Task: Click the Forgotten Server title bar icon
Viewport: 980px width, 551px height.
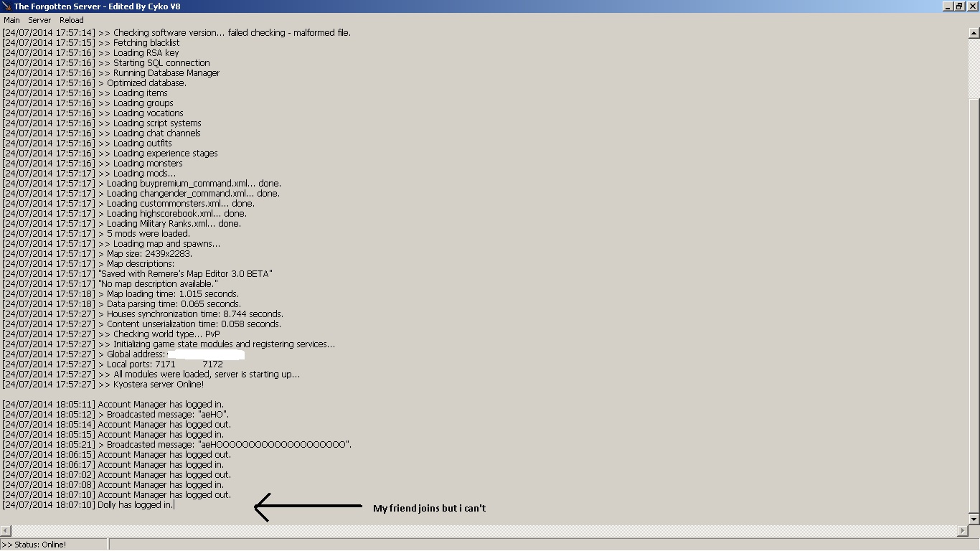Action: tap(6, 6)
